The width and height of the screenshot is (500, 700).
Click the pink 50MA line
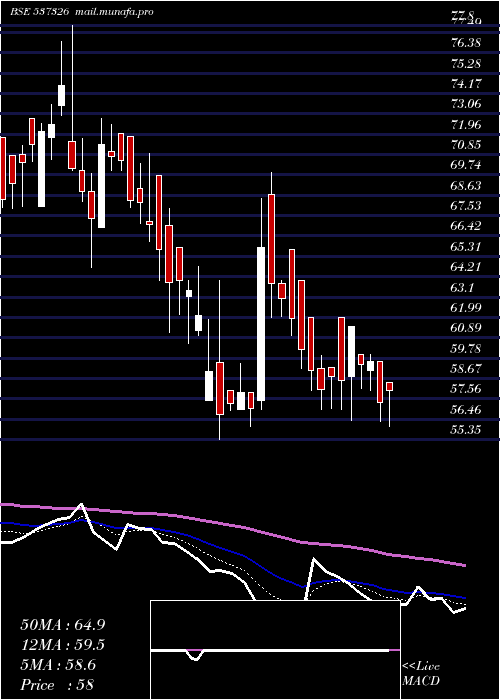pos(232,527)
